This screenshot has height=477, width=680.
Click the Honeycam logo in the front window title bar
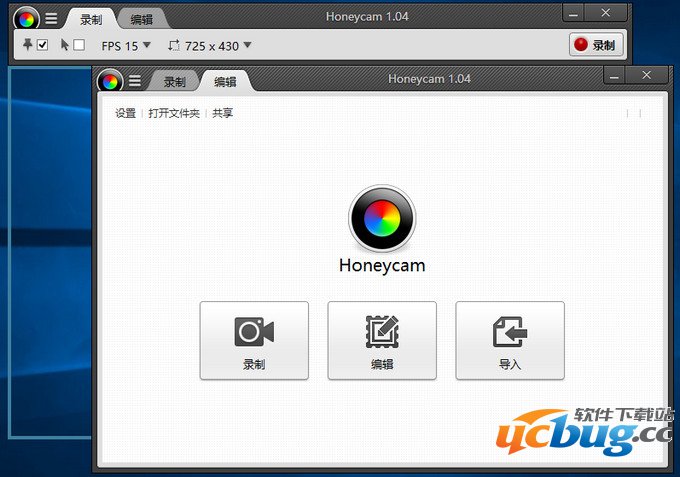pos(110,81)
